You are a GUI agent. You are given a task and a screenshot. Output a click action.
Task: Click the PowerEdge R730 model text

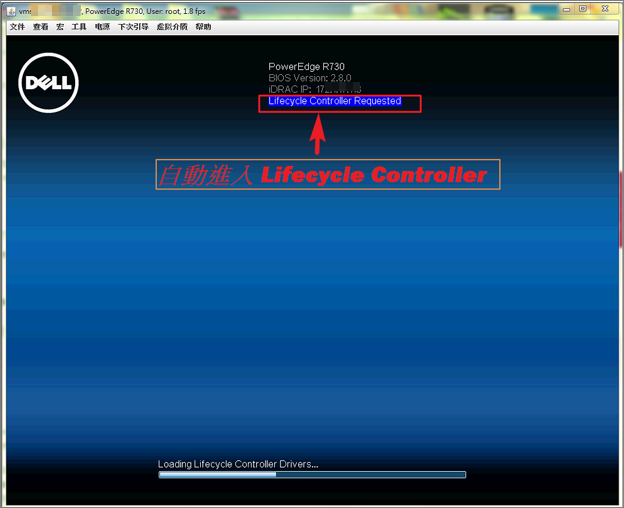[x=306, y=66]
